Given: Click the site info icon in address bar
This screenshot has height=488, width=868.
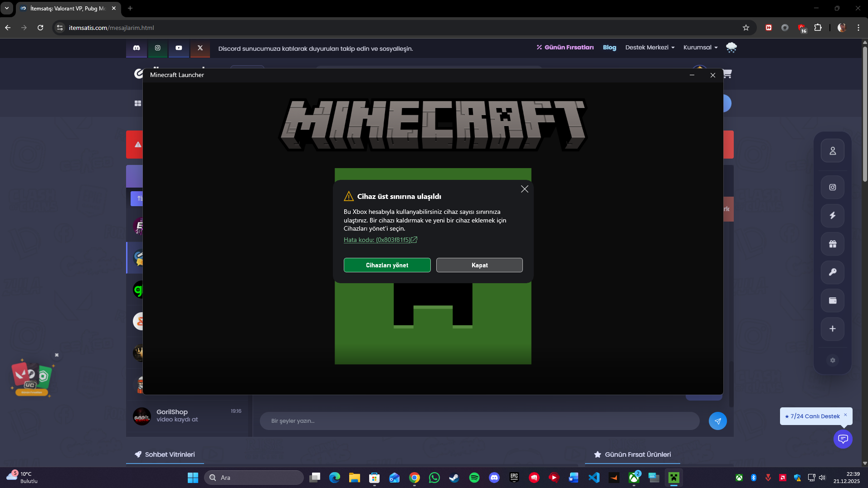Looking at the screenshot, I should [59, 28].
